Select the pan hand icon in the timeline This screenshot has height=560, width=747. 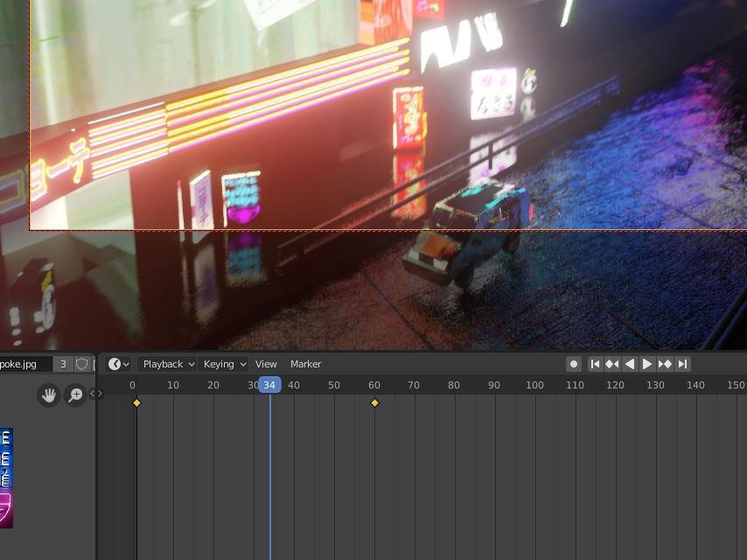tap(50, 395)
